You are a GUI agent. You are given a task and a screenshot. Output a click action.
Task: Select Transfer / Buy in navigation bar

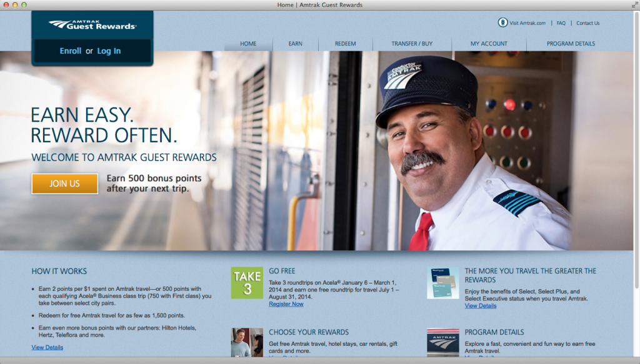(x=412, y=44)
